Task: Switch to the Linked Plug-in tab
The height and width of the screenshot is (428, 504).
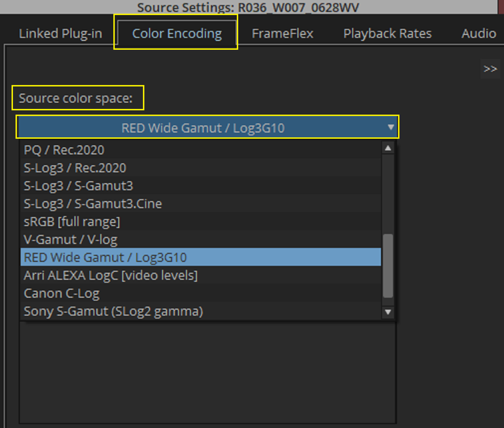Action: 60,33
